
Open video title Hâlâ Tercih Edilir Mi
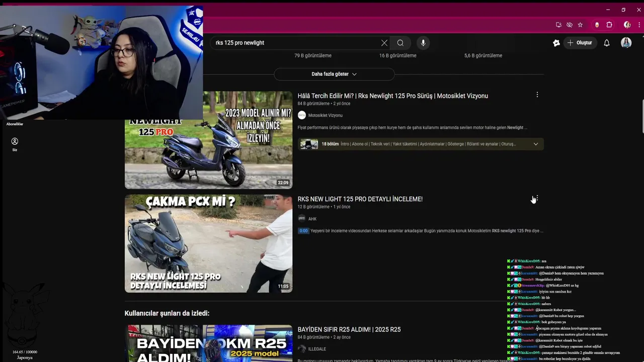click(392, 96)
